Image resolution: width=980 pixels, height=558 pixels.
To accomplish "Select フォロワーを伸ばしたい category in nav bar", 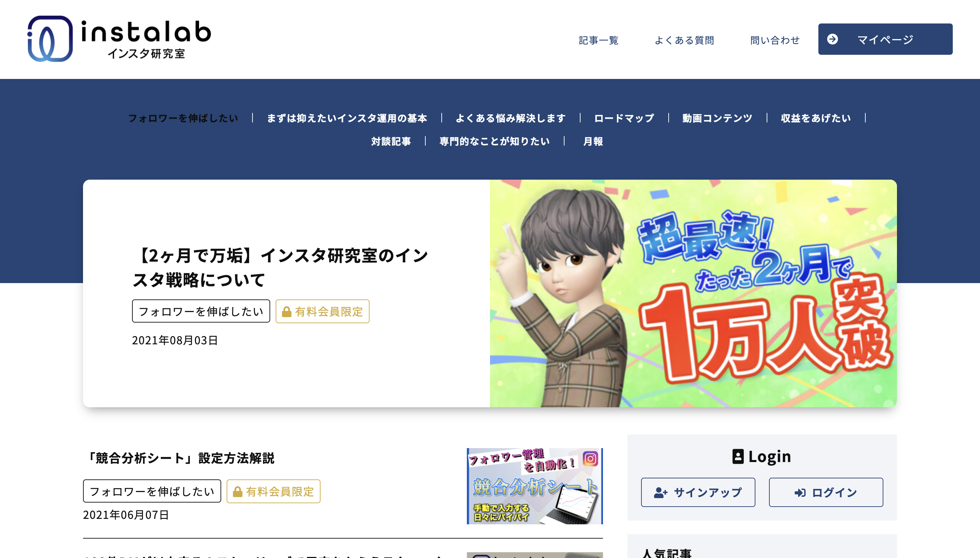I will (x=183, y=118).
